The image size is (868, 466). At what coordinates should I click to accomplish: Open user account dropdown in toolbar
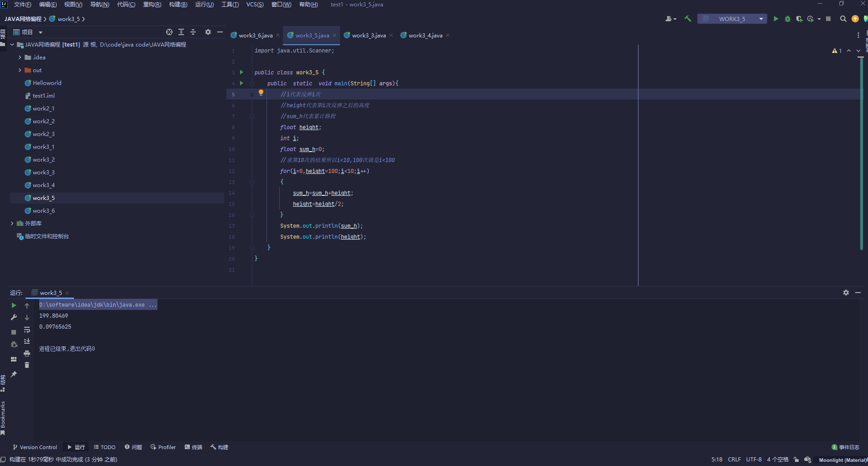(x=670, y=19)
